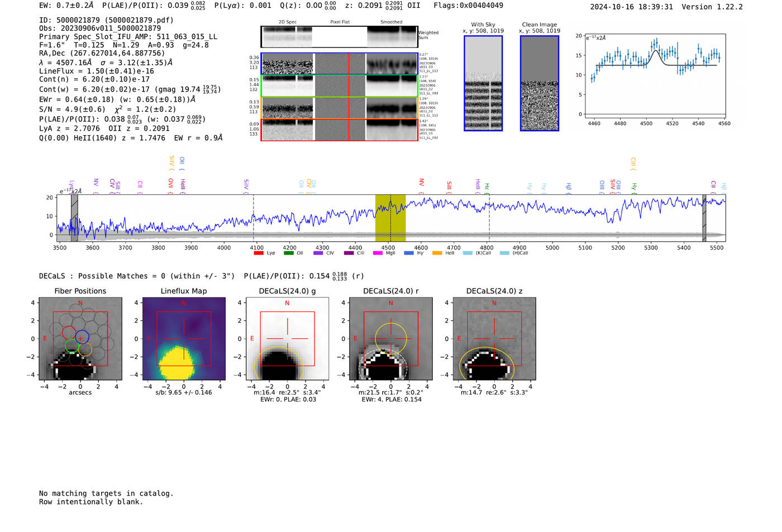Click the 'Primary Spec_Slot_IFU_AMP' line
The image size is (782, 532).
tap(128, 37)
